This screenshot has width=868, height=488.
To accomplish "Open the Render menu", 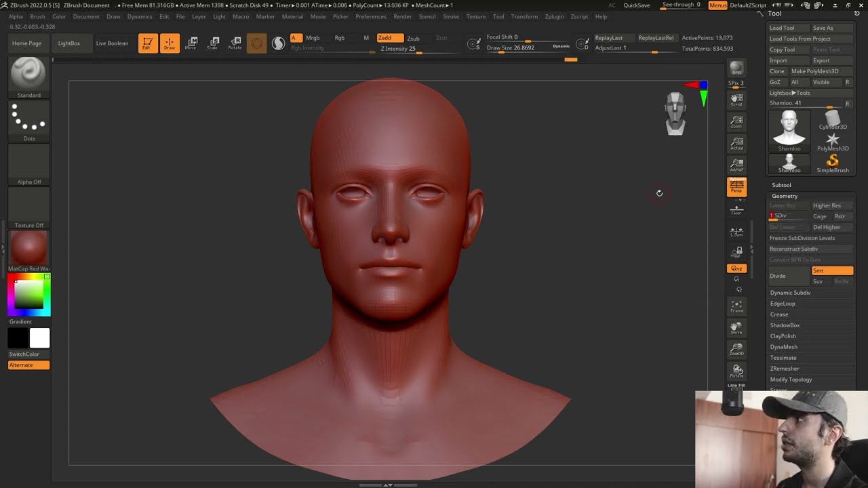I will point(402,16).
